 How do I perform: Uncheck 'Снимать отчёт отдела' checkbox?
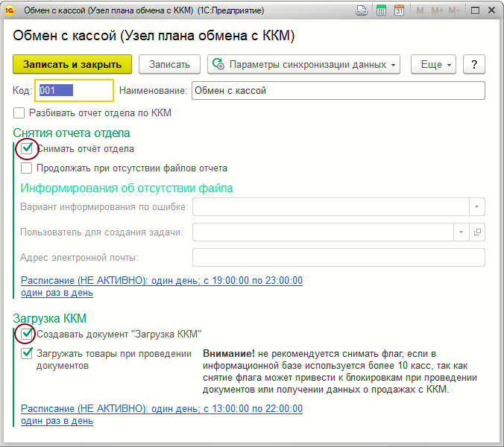click(27, 148)
